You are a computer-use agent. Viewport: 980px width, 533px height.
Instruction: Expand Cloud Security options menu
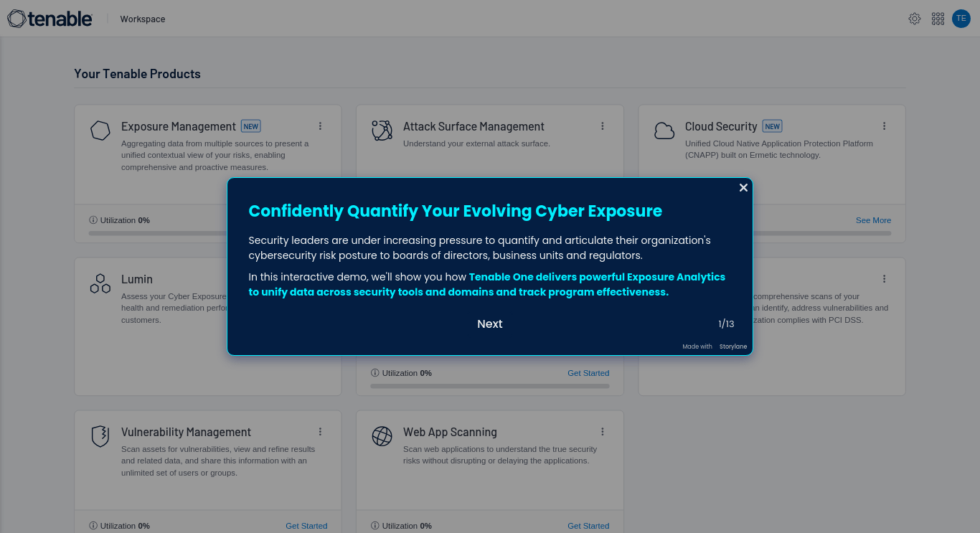coord(885,126)
